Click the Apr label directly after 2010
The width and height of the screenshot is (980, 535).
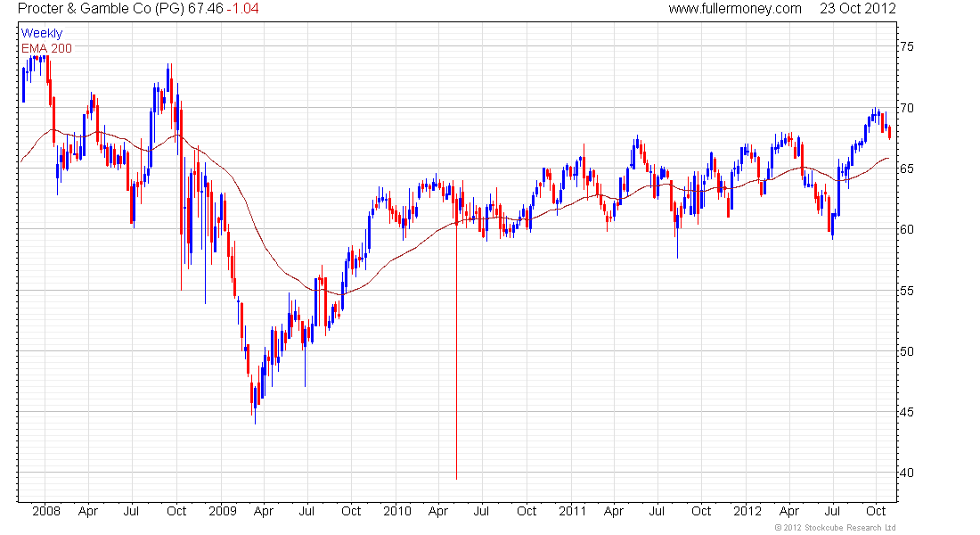tap(438, 511)
